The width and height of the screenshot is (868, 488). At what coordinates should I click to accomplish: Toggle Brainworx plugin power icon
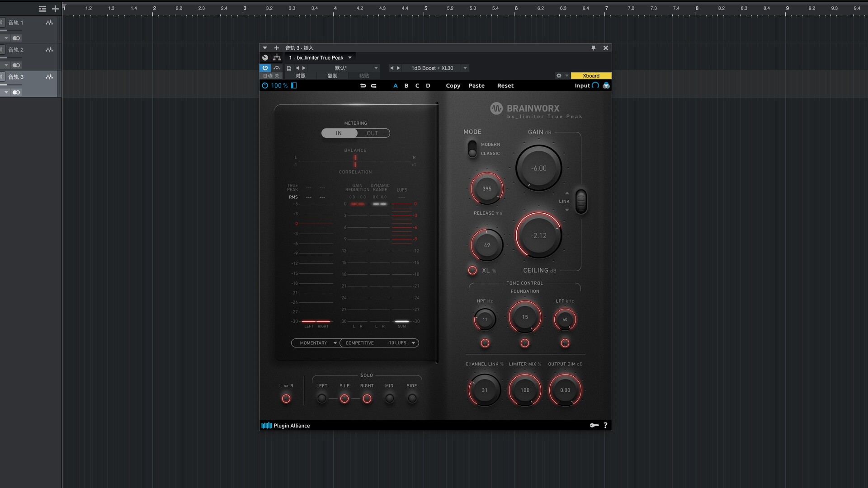pyautogui.click(x=265, y=85)
